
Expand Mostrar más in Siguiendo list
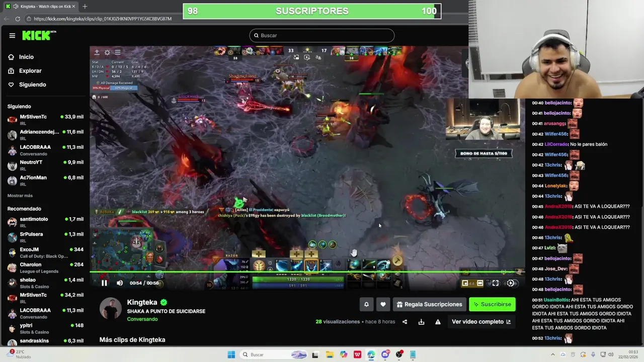pos(20,196)
